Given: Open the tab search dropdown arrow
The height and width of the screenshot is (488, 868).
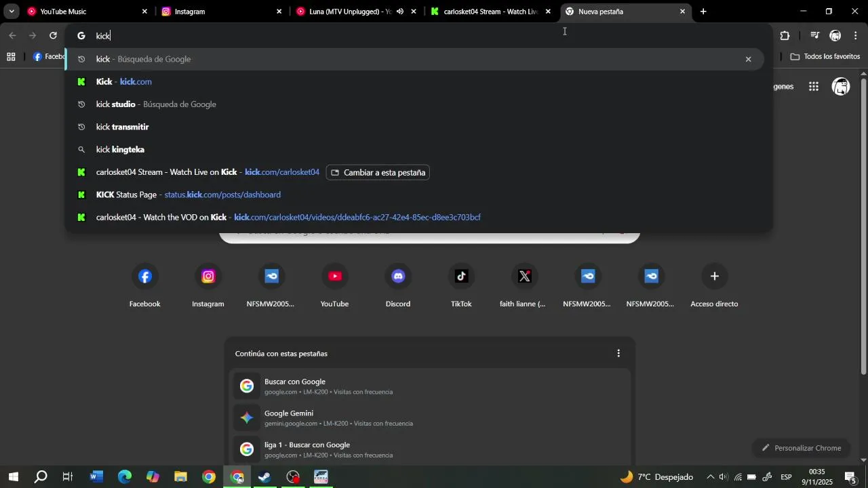Looking at the screenshot, I should pyautogui.click(x=12, y=12).
